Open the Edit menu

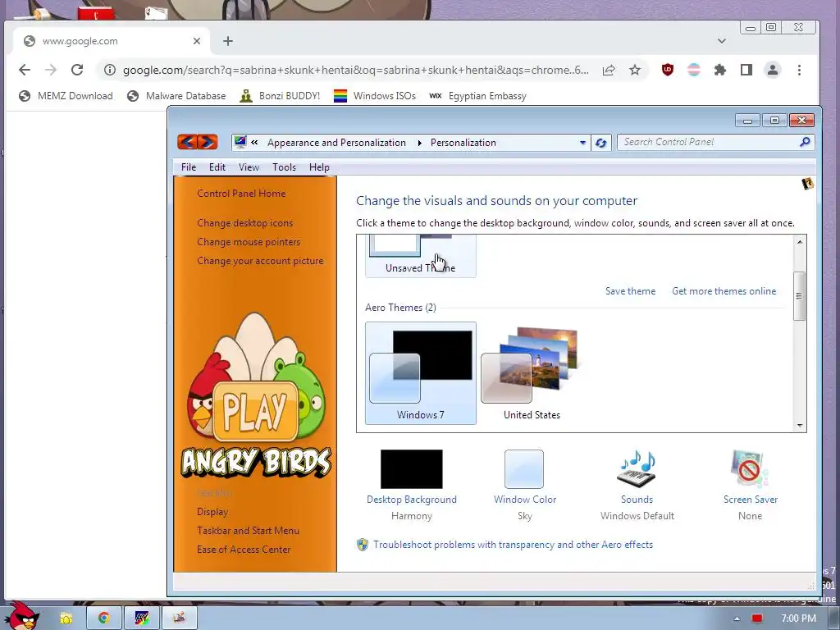pos(217,167)
